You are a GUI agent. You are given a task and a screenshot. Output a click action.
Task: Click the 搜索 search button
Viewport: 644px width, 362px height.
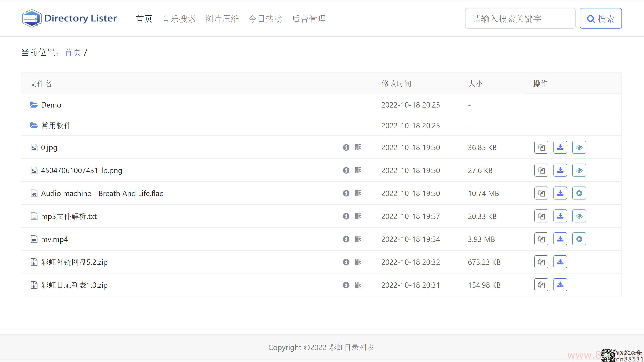point(601,18)
